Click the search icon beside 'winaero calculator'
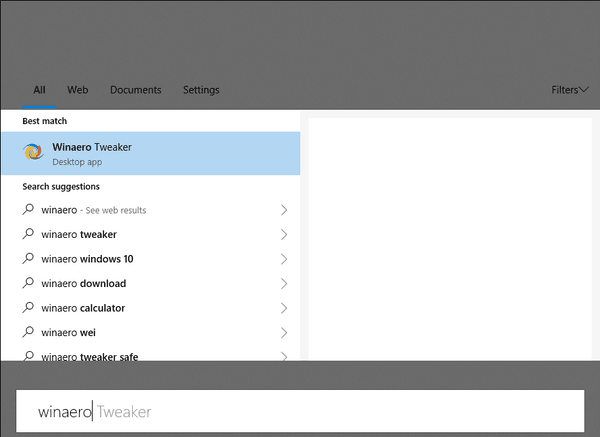The width and height of the screenshot is (600, 437). click(28, 307)
